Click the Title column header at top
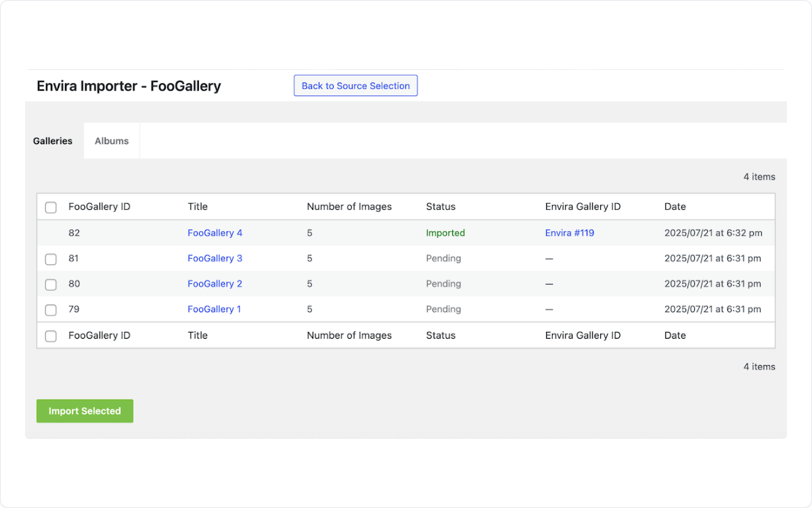 click(x=198, y=207)
